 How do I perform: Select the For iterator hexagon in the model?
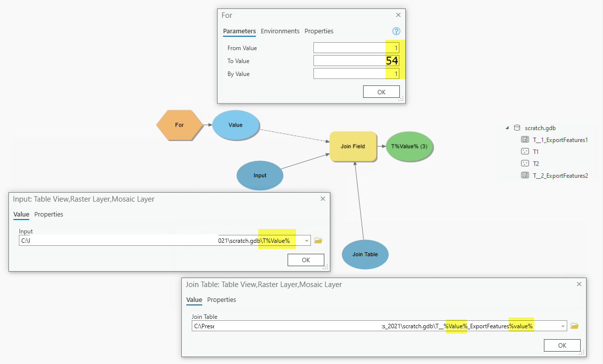click(179, 126)
